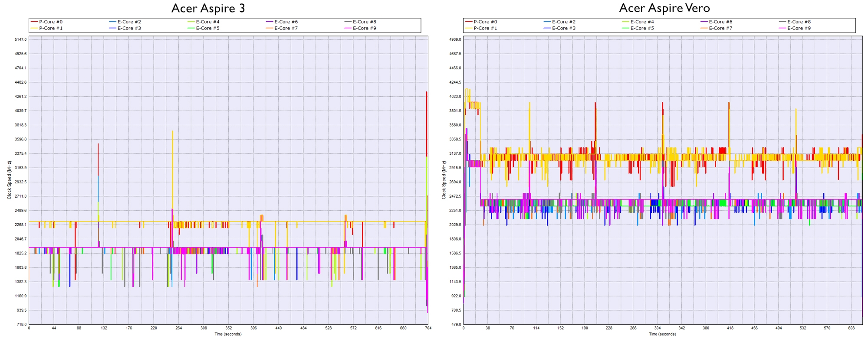Viewport: 868px width, 342px height.
Task: Click the E-Core #2 legend entry in the Aspire 3 chart
Action: coord(125,22)
